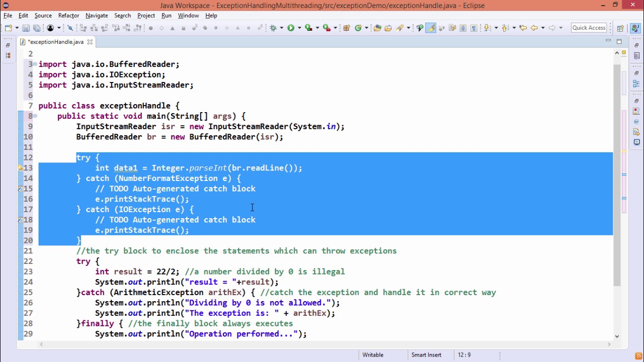Select the Java perspective button

(x=634, y=28)
